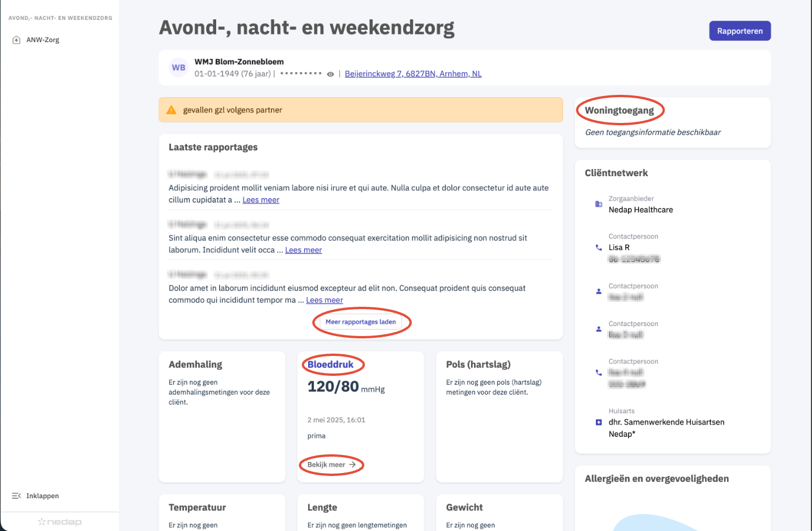This screenshot has height=531, width=812.
Task: Click the Ademhaling card heading
Action: point(196,364)
